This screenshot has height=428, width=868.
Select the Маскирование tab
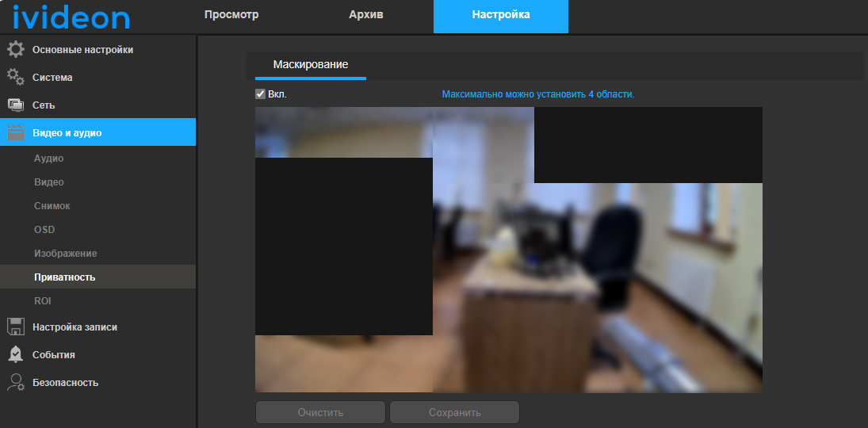311,65
